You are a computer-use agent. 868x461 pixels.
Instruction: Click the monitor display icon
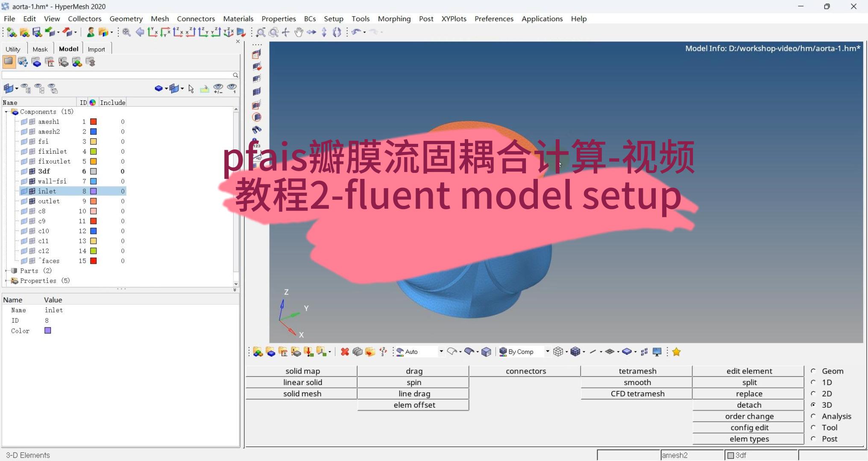point(657,352)
